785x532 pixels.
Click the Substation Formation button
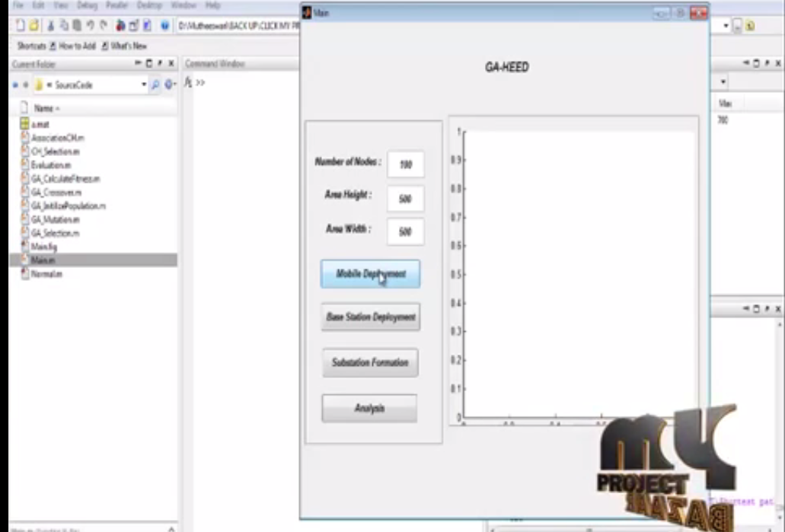(370, 363)
